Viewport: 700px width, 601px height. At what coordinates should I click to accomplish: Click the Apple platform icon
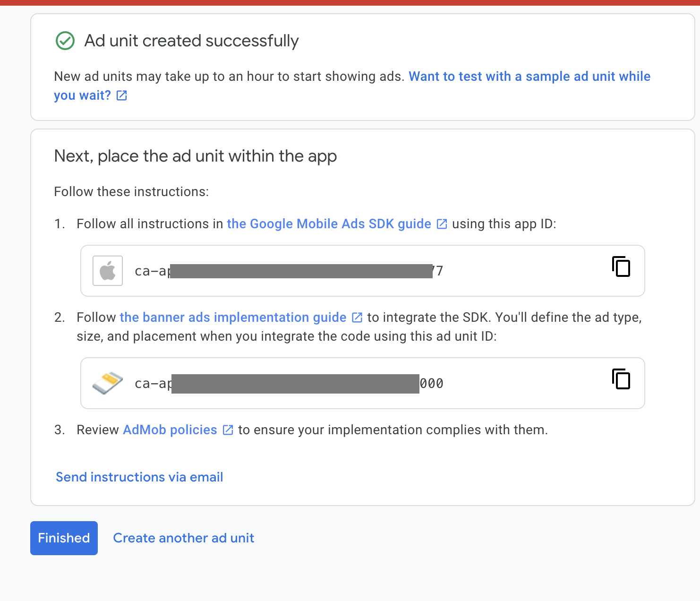[x=108, y=271]
